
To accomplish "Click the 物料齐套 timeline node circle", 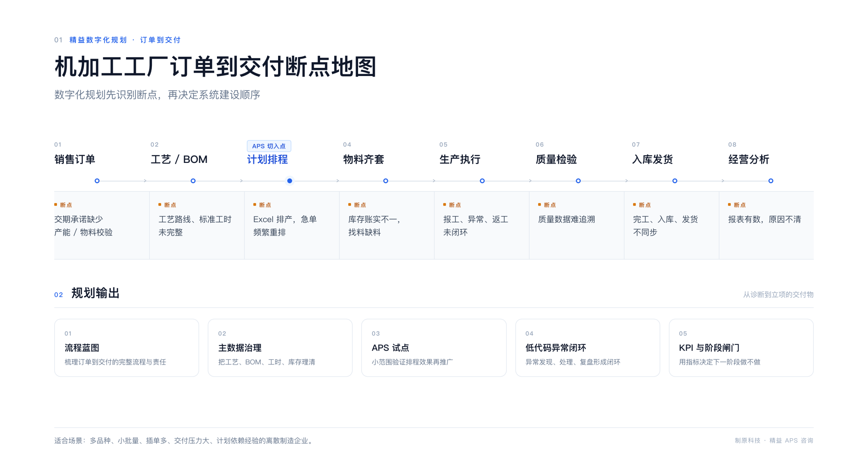I will pos(386,181).
